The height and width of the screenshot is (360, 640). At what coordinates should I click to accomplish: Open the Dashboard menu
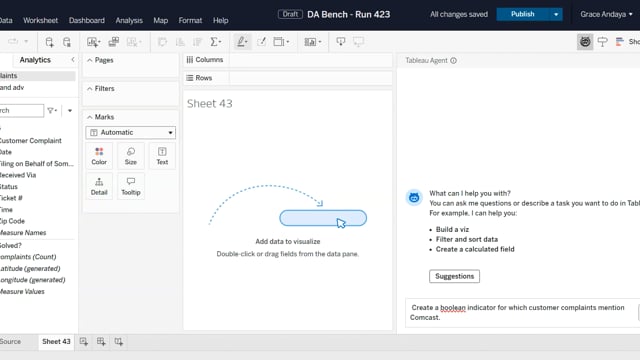[x=87, y=20]
